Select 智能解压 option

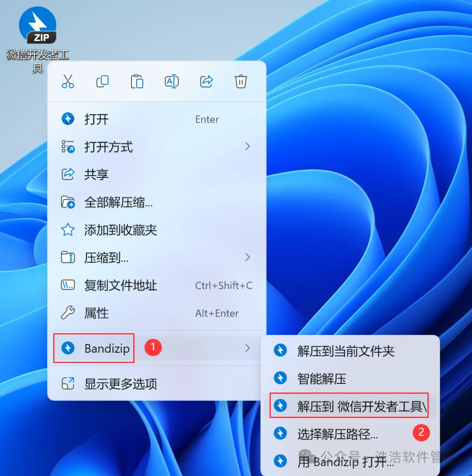pyautogui.click(x=350, y=378)
